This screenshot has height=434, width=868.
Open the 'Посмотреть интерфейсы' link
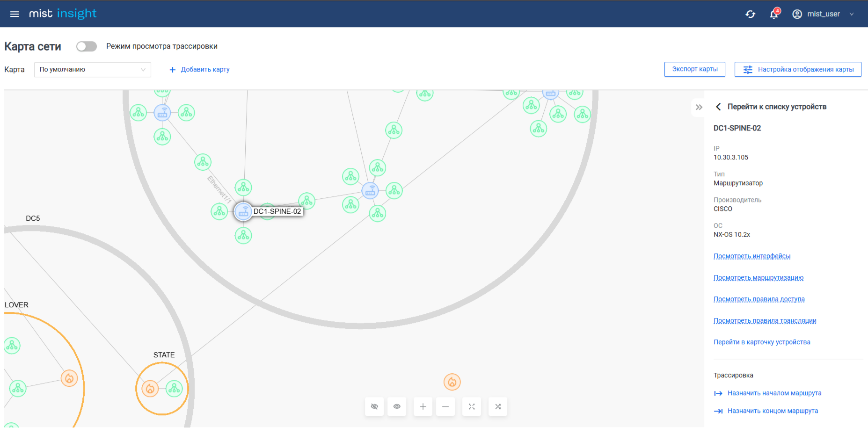point(752,256)
